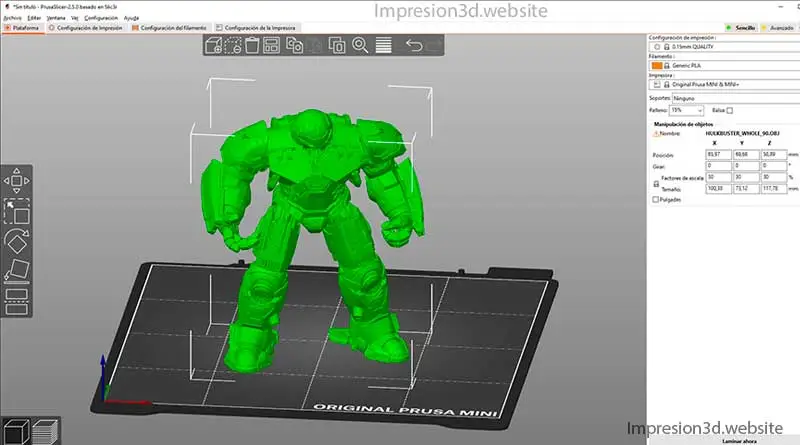
Task: Click lock icon beside Original Prusa MINI
Action: (x=666, y=84)
